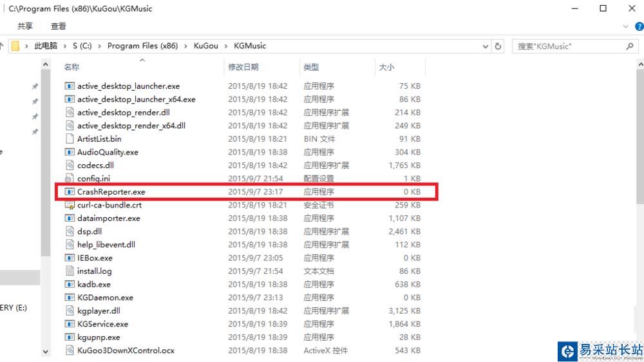Click the folder icon in address bar
Screen dimensions: 644x362
click(15, 46)
